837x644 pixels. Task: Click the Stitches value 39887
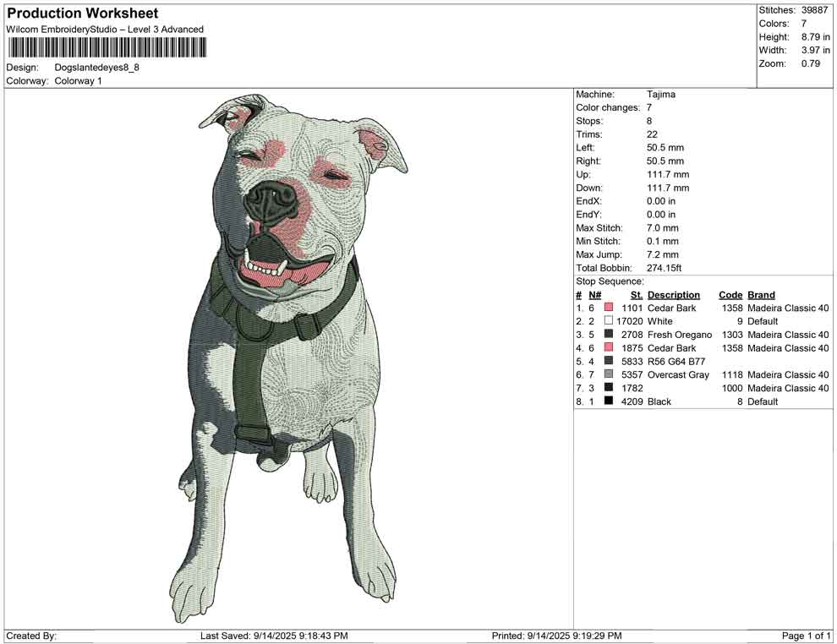(814, 10)
